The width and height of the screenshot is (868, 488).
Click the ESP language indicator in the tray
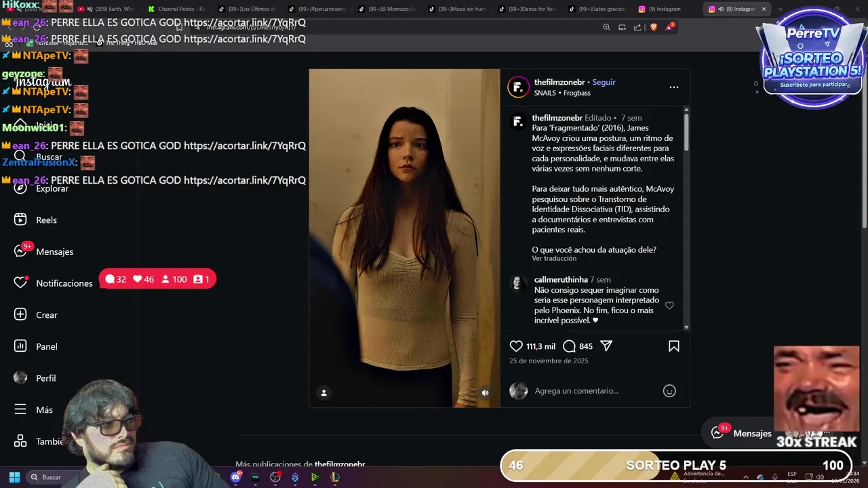(792, 477)
